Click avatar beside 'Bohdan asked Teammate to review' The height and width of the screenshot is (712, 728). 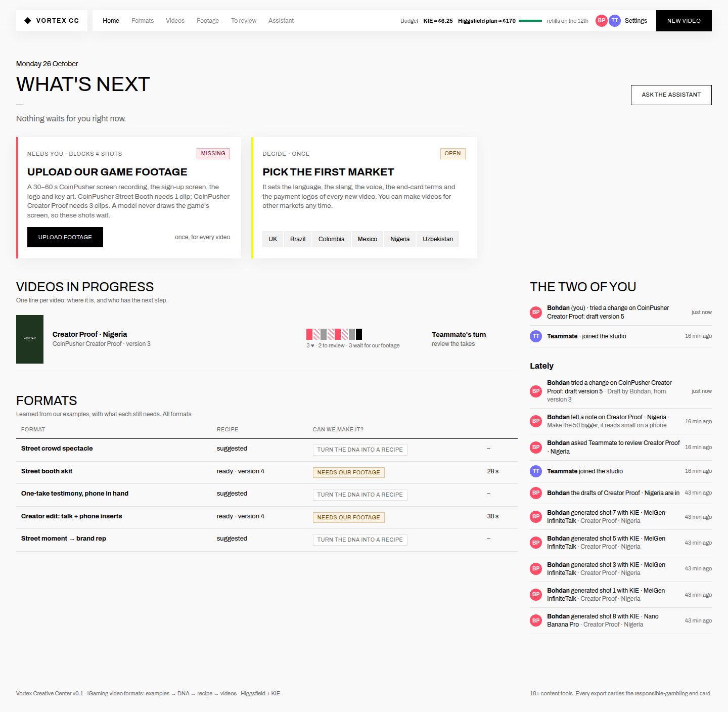coord(536,447)
